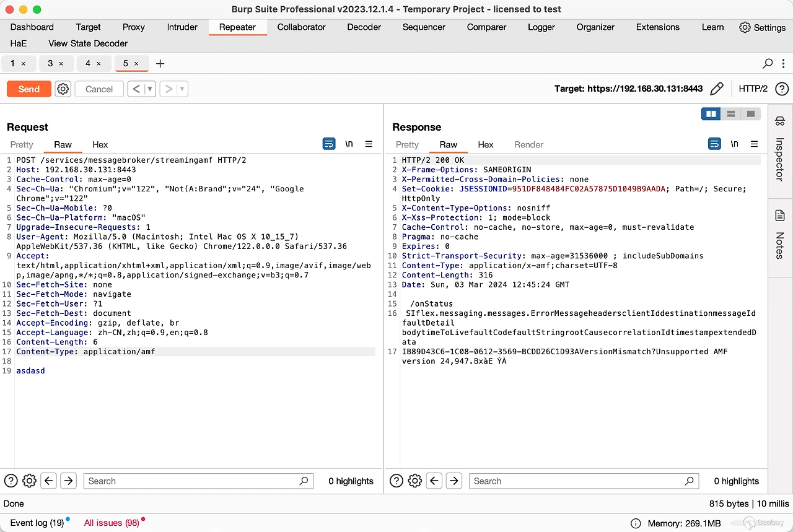Jump to previous request search match
The image size is (793, 532).
[x=48, y=481]
